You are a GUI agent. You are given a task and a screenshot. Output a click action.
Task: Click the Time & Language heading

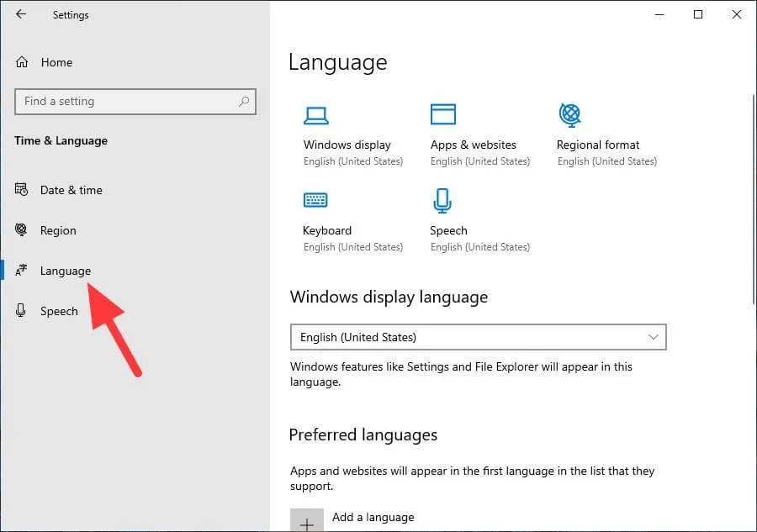[61, 141]
